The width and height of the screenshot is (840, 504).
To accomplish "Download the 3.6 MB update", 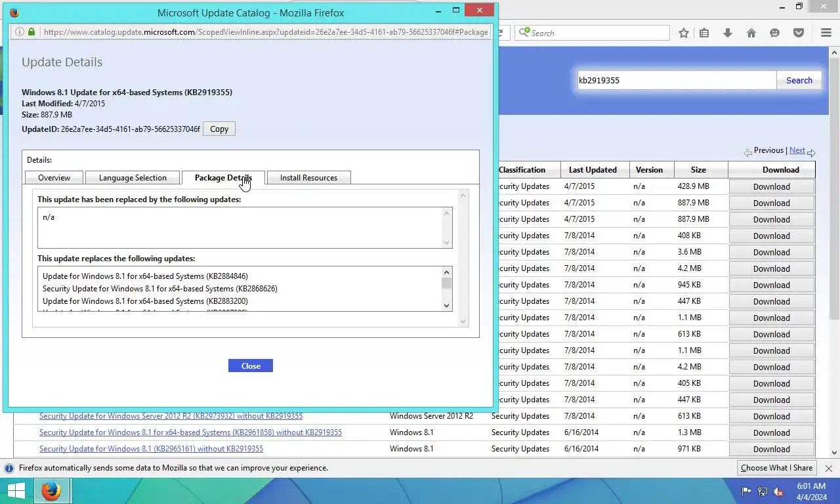I will (x=772, y=252).
